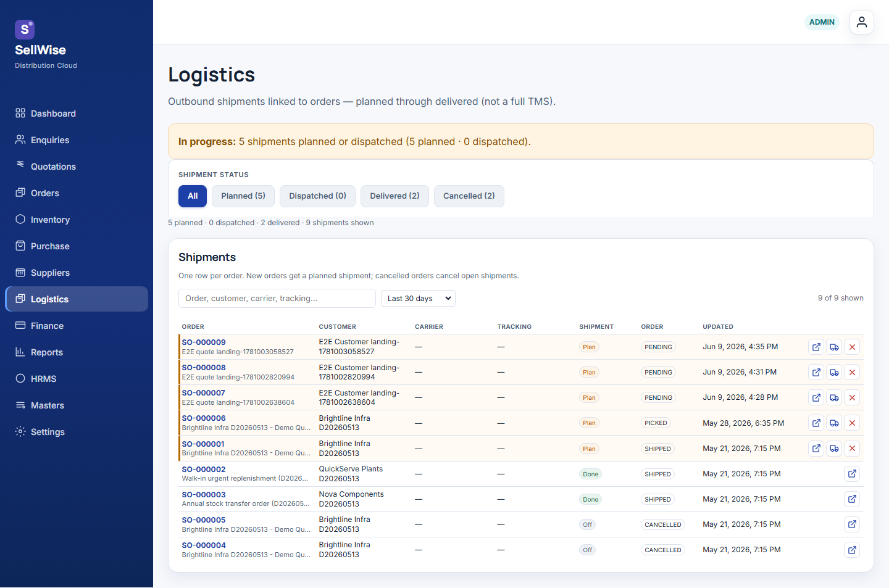Open SO-000006 row's external link icon
Viewport: 889px width, 588px height.
point(816,423)
